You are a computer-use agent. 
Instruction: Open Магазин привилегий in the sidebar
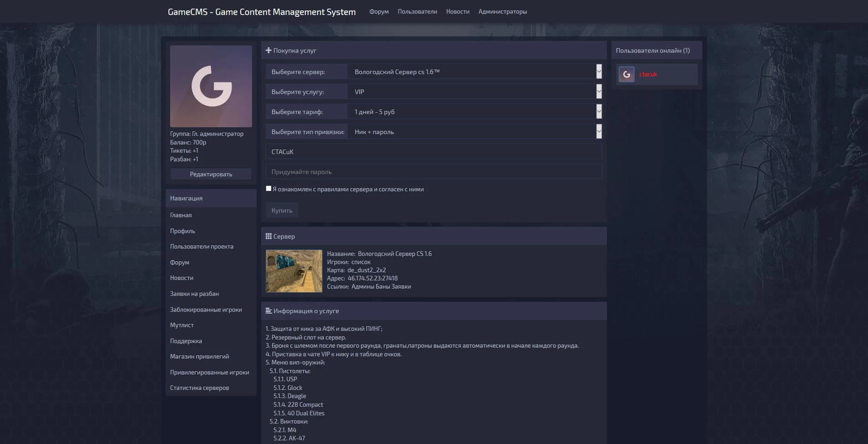(200, 357)
